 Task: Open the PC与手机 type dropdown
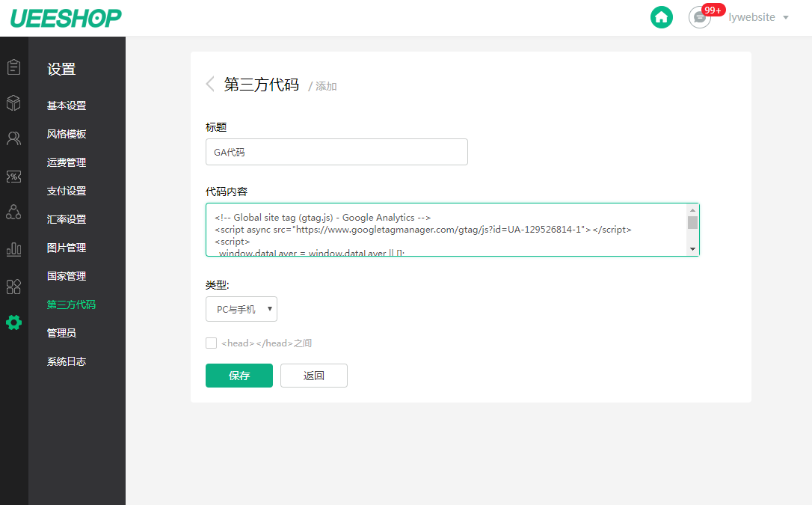pyautogui.click(x=242, y=309)
